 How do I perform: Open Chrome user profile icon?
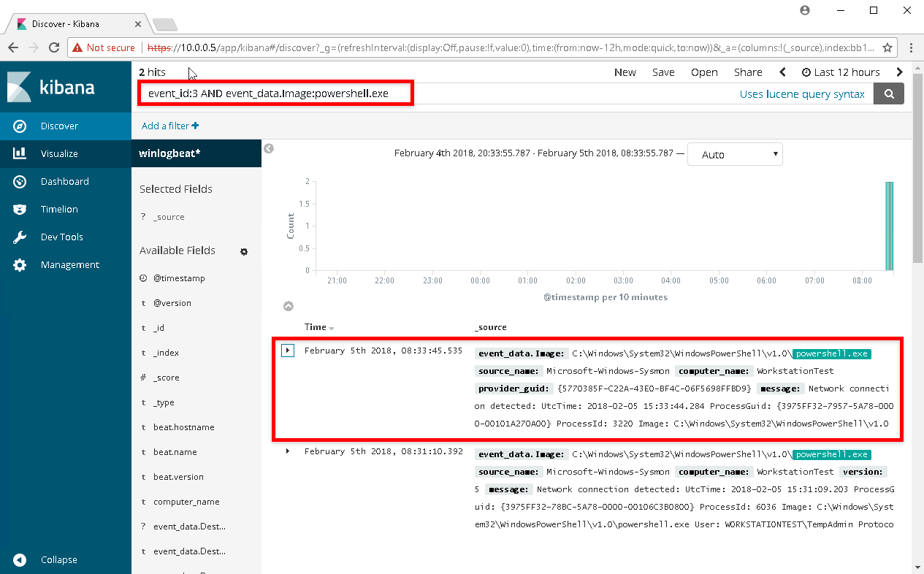(x=805, y=10)
